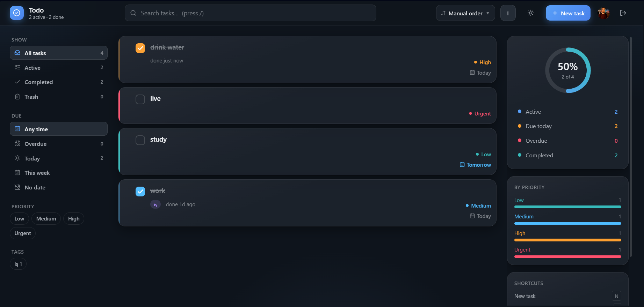
Task: Create a task with New task button
Action: pos(568,13)
